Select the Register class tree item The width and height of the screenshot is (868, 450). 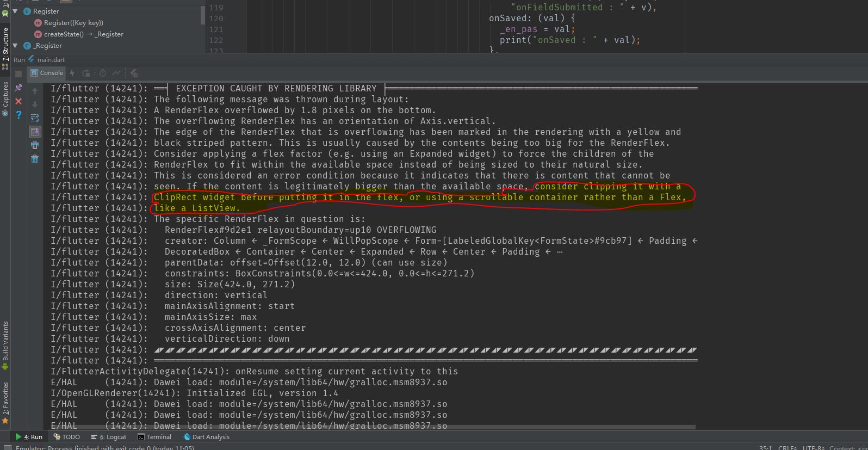pyautogui.click(x=41, y=11)
